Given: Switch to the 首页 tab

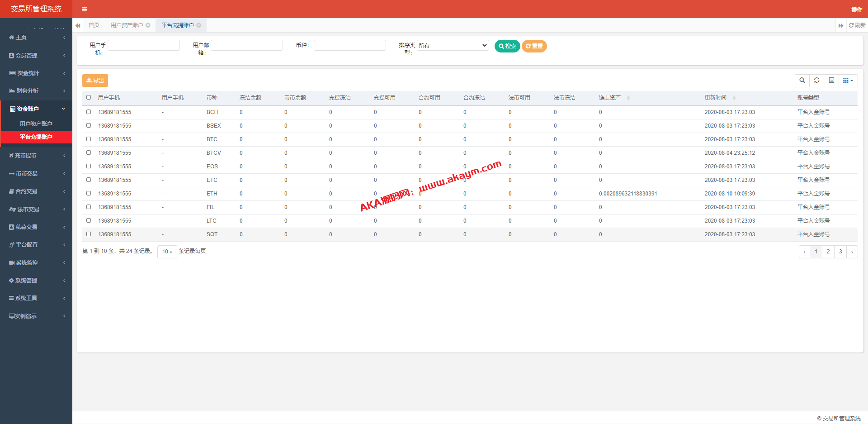Looking at the screenshot, I should click(x=94, y=25).
